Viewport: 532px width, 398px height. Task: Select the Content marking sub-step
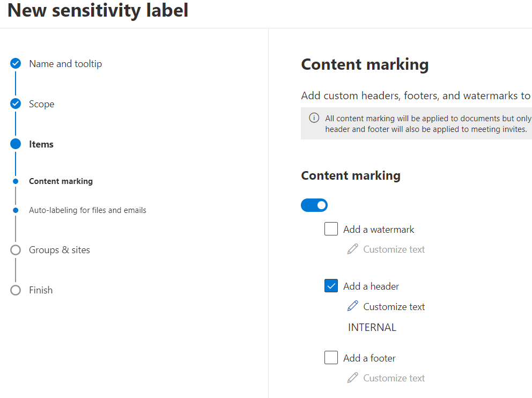click(x=61, y=181)
